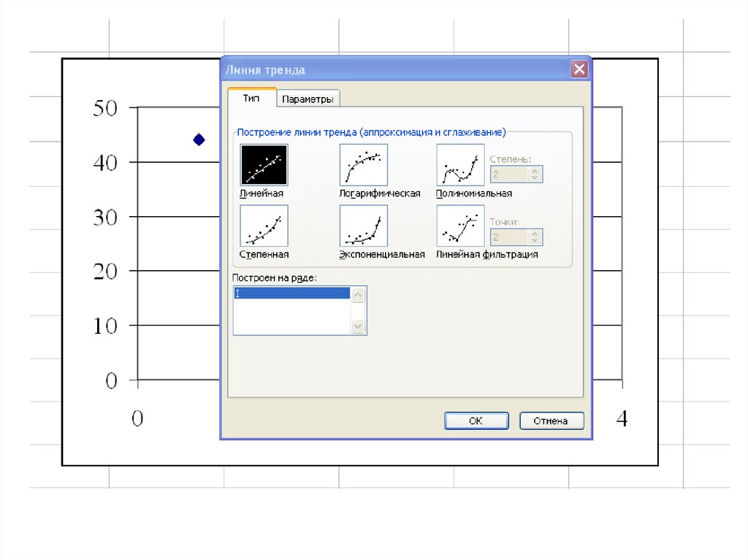The height and width of the screenshot is (560, 748).
Task: Close the Линия тренда dialog
Action: coord(579,69)
